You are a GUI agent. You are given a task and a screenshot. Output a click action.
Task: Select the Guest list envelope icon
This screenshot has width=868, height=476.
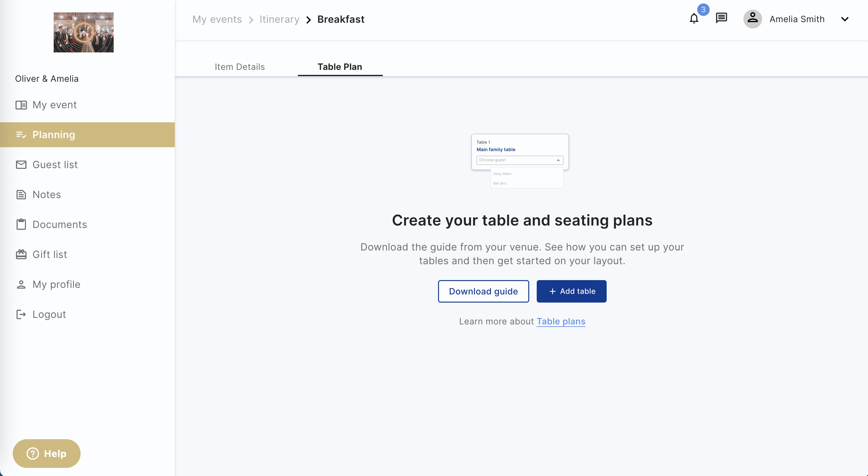click(x=22, y=165)
